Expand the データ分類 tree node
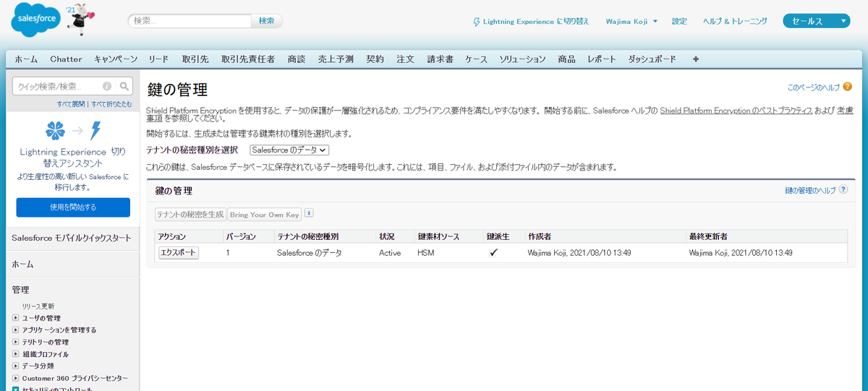The height and width of the screenshot is (391, 868). tap(15, 366)
